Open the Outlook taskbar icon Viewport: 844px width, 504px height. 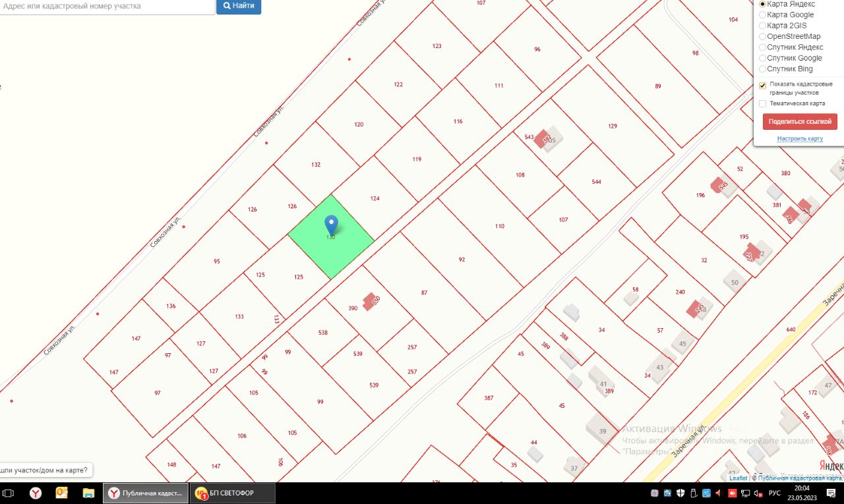pos(62,493)
